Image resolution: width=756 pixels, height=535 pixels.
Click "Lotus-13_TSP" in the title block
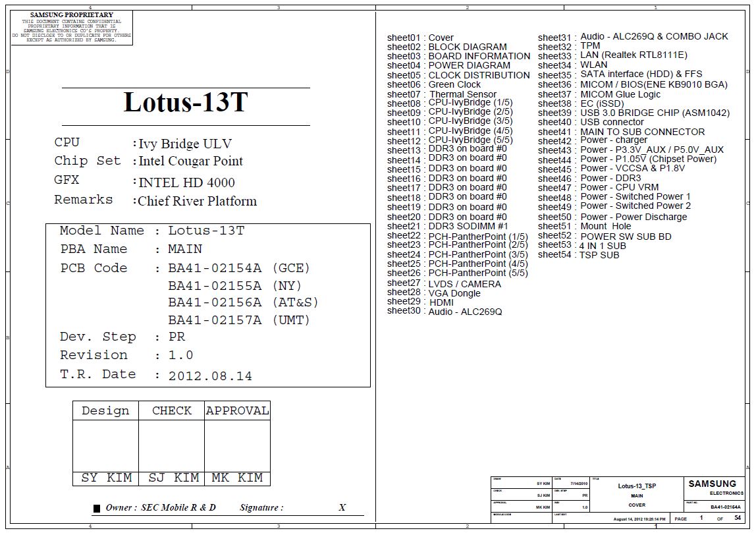[x=637, y=486]
